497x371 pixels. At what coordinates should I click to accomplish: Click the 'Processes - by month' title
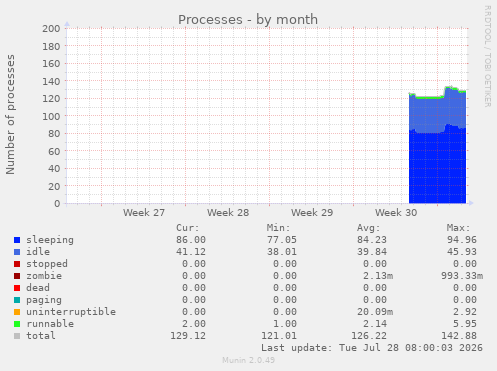point(248,20)
